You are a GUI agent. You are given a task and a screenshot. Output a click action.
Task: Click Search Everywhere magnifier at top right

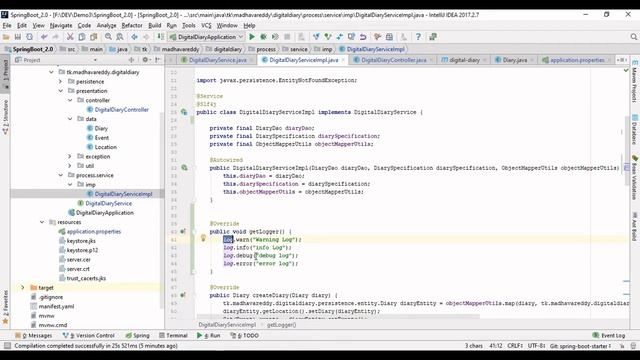click(x=633, y=37)
